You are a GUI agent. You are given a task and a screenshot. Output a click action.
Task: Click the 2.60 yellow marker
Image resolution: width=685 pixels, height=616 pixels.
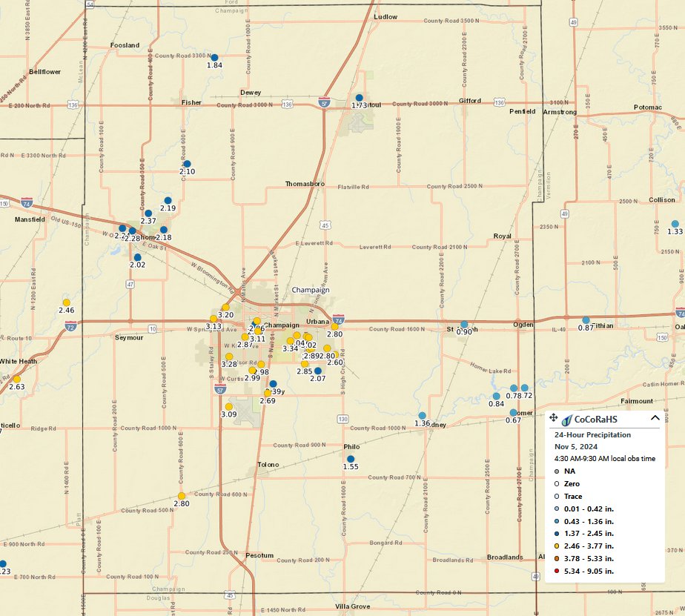click(x=335, y=355)
